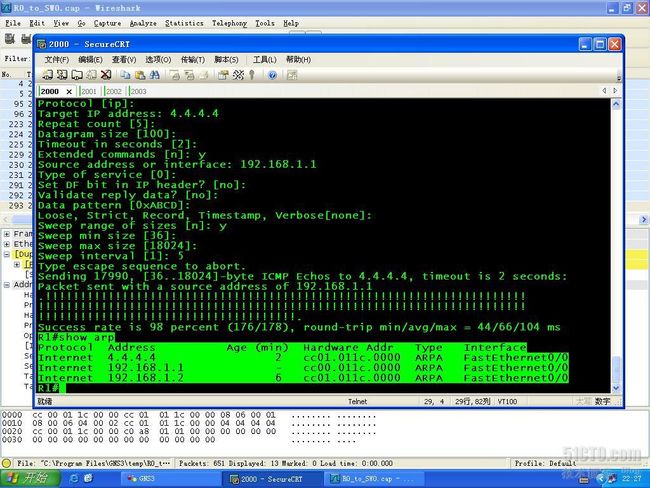Screen dimensions: 650x488
Task: Open the 传输(T) menu
Action: (193, 60)
